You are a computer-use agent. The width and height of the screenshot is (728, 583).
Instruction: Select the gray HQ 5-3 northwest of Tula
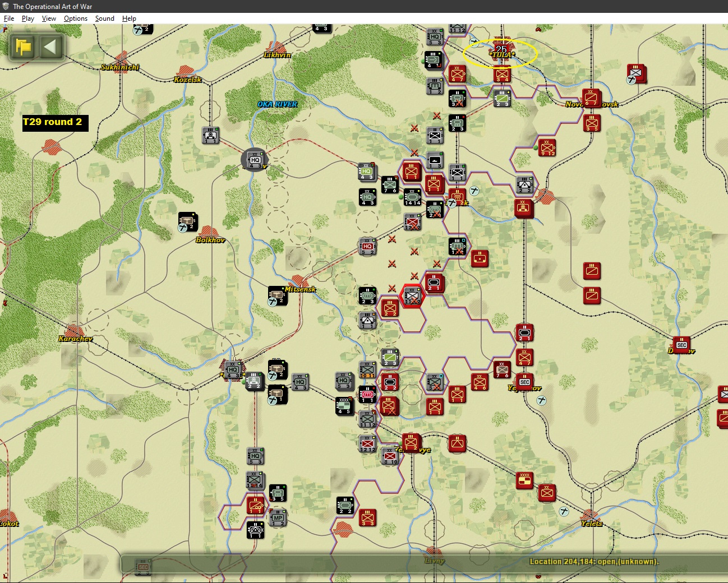click(435, 36)
